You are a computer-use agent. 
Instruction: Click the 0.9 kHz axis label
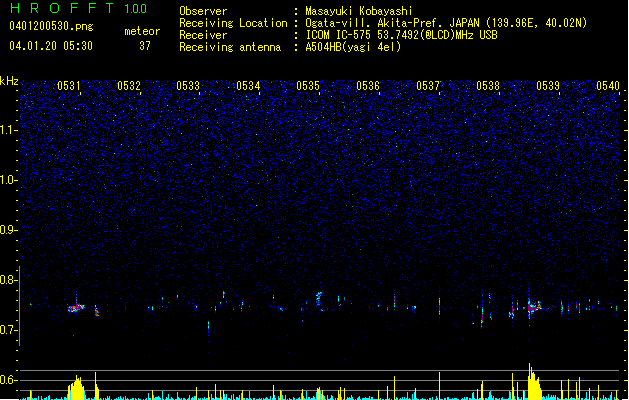coord(8,230)
